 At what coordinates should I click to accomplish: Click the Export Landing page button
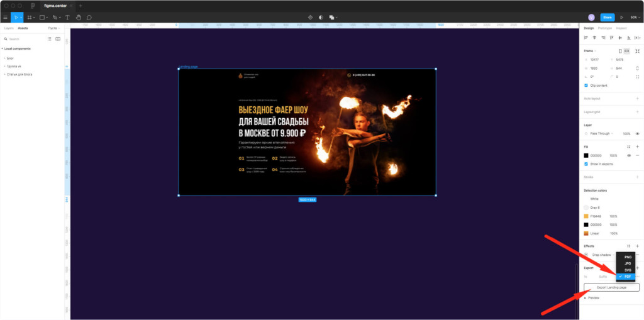coord(611,287)
